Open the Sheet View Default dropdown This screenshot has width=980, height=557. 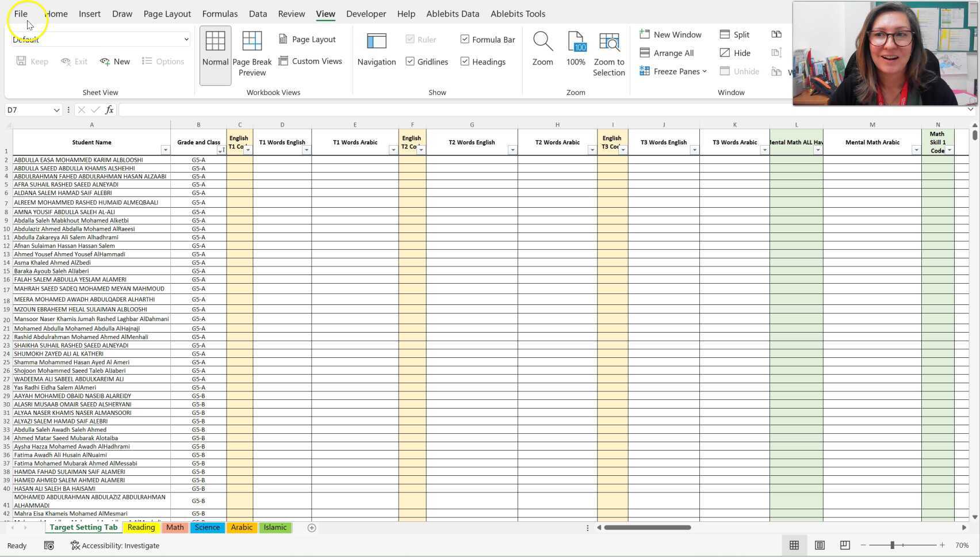click(x=186, y=39)
